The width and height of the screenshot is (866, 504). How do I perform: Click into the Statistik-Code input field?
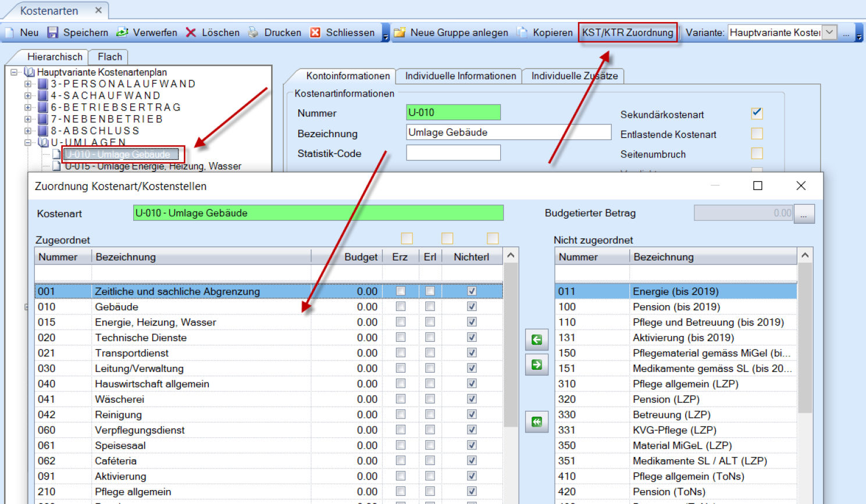tap(453, 153)
